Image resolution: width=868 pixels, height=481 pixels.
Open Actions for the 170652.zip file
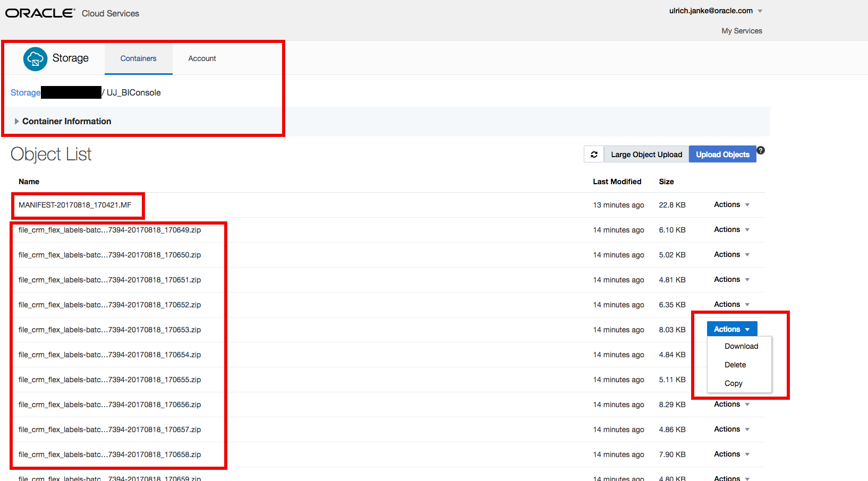(731, 304)
